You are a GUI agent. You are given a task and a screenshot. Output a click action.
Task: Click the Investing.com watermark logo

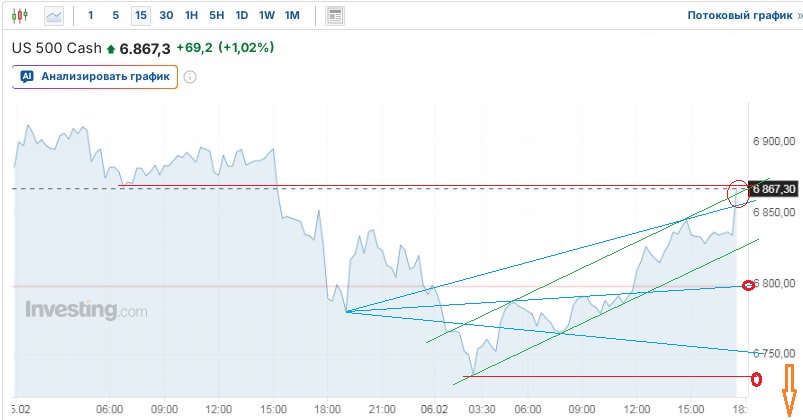tap(86, 310)
